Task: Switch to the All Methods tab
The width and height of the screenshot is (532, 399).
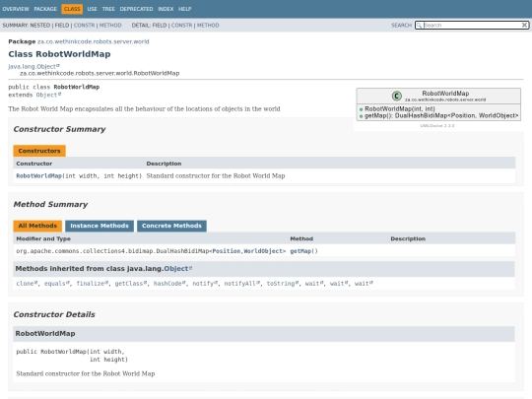Action: coord(37,226)
